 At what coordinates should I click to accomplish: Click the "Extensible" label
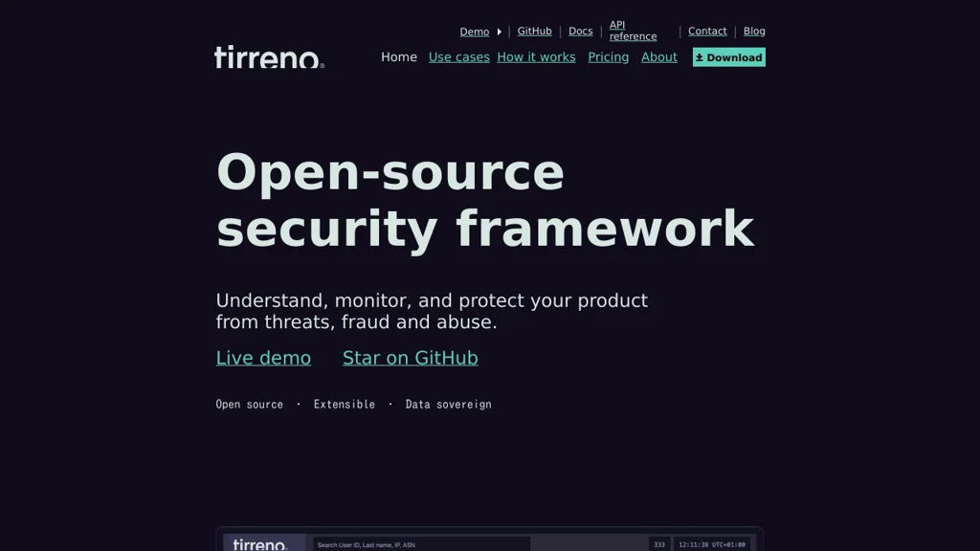click(345, 405)
